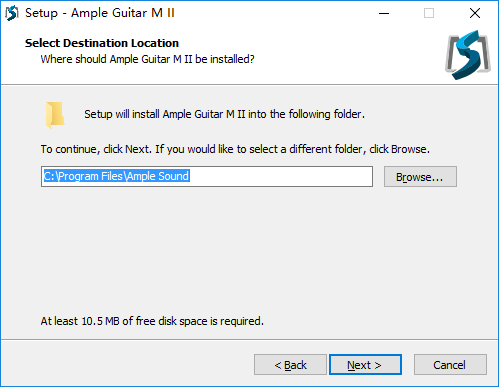499x387 pixels.
Task: Click the large Ample Sound logo in header
Action: click(468, 55)
